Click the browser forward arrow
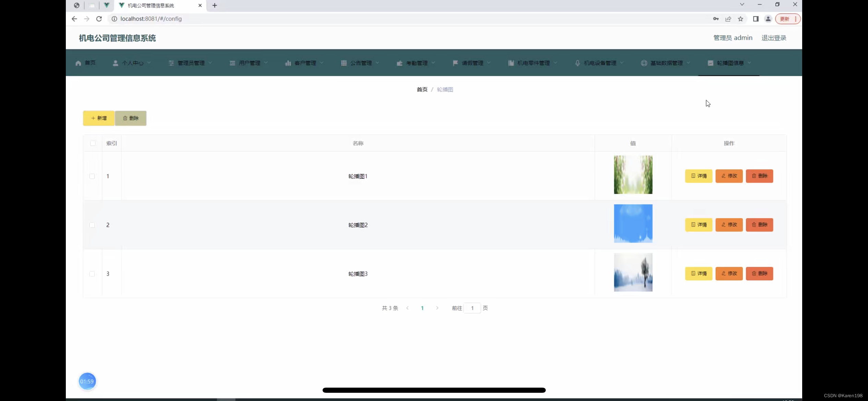Image resolution: width=868 pixels, height=401 pixels. click(x=87, y=19)
